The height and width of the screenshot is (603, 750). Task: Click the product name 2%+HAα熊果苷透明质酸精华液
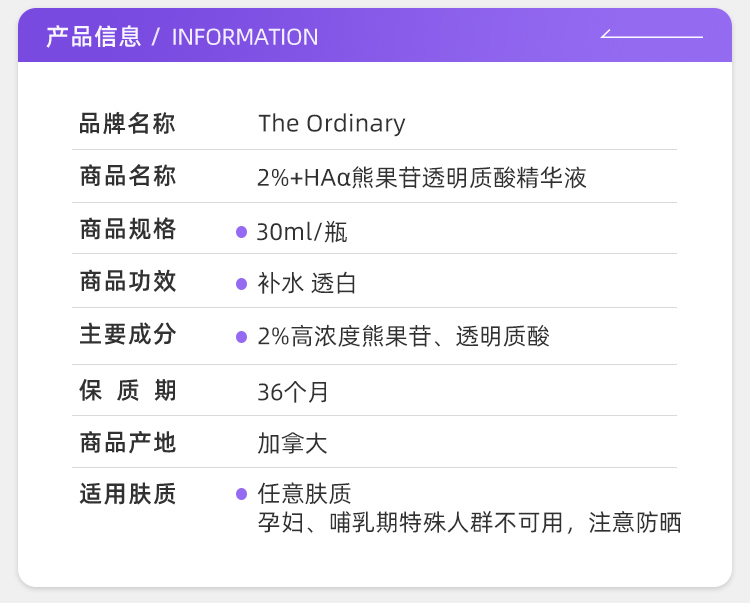point(422,178)
